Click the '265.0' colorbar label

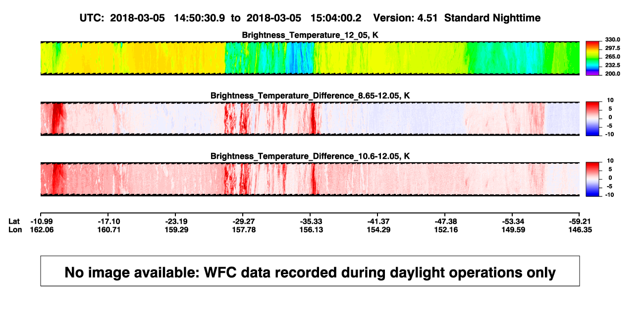(613, 57)
